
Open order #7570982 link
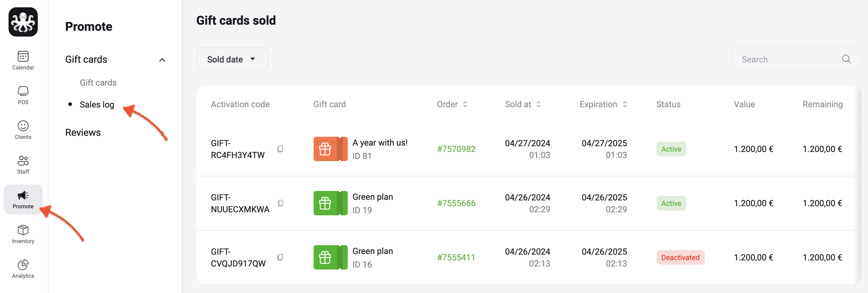point(456,149)
